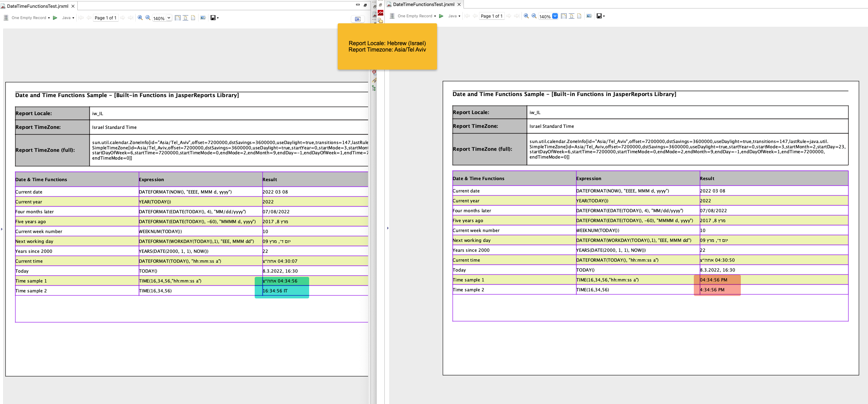Run the report in left preview
Image resolution: width=868 pixels, height=404 pixels.
click(x=55, y=18)
